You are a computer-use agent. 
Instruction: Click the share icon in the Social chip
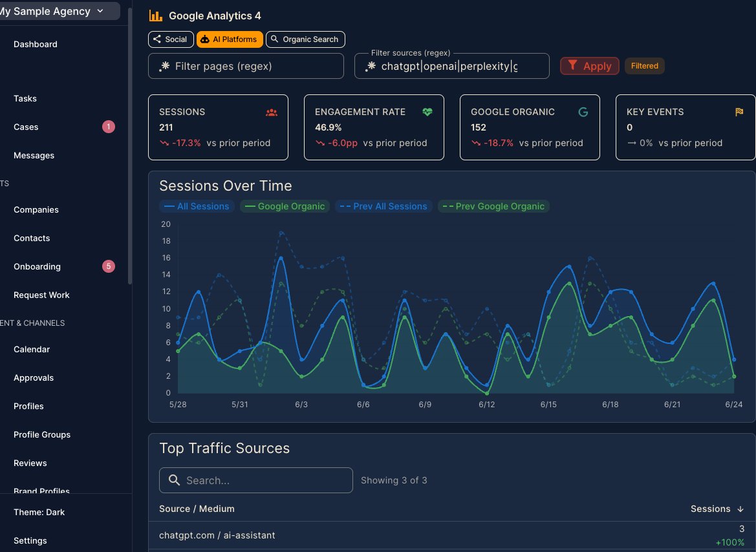(157, 39)
